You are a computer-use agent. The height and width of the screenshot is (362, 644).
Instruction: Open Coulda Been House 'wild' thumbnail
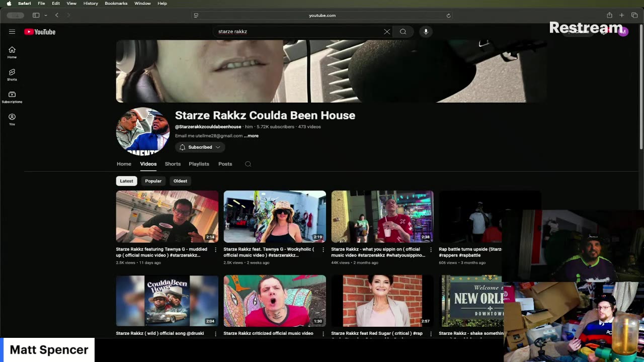coord(167,301)
